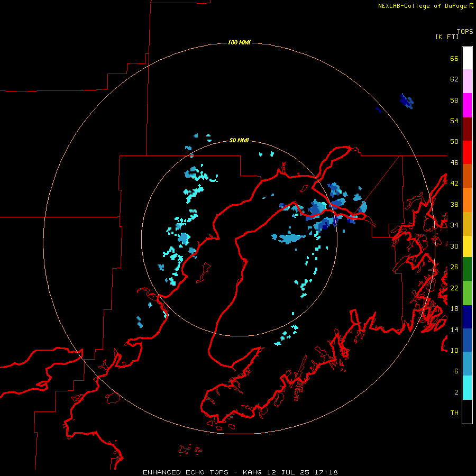
Task: Click the legend value '38'
Action: tap(454, 204)
